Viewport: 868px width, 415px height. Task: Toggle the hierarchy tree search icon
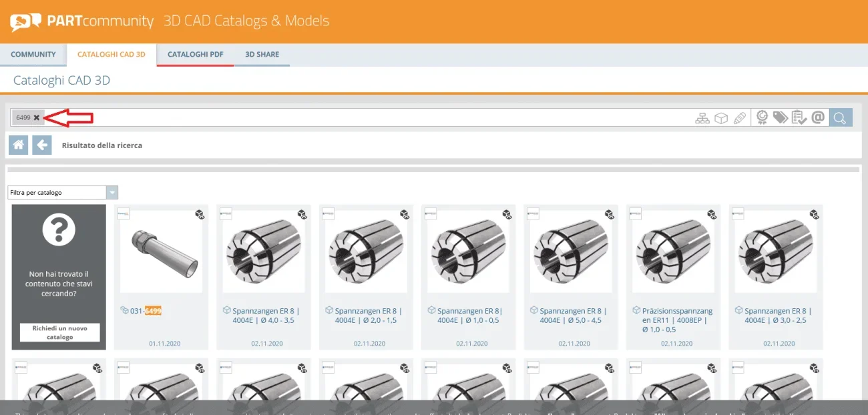702,118
